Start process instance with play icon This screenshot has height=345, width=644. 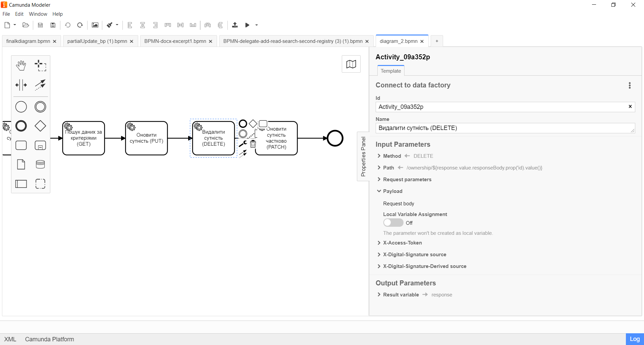(x=247, y=25)
